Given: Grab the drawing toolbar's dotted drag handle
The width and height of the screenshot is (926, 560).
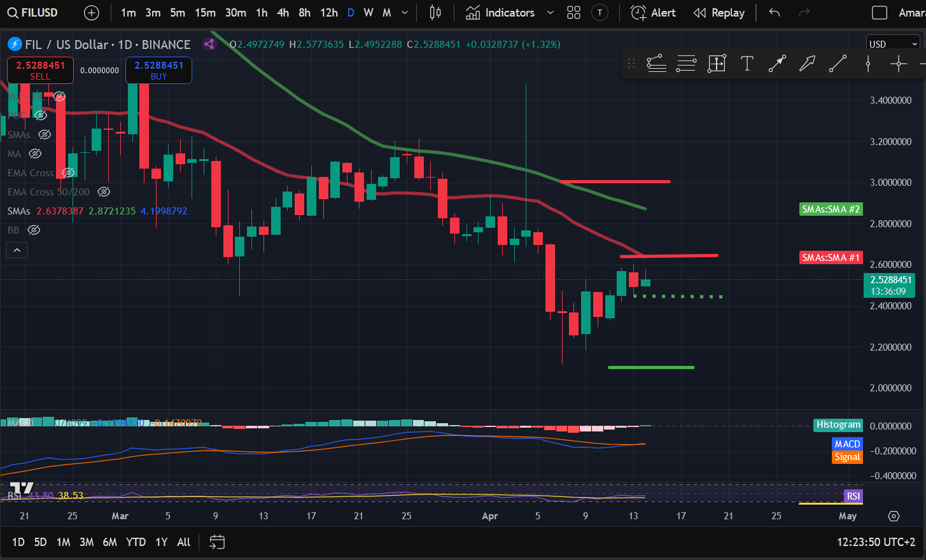Looking at the screenshot, I should point(631,64).
